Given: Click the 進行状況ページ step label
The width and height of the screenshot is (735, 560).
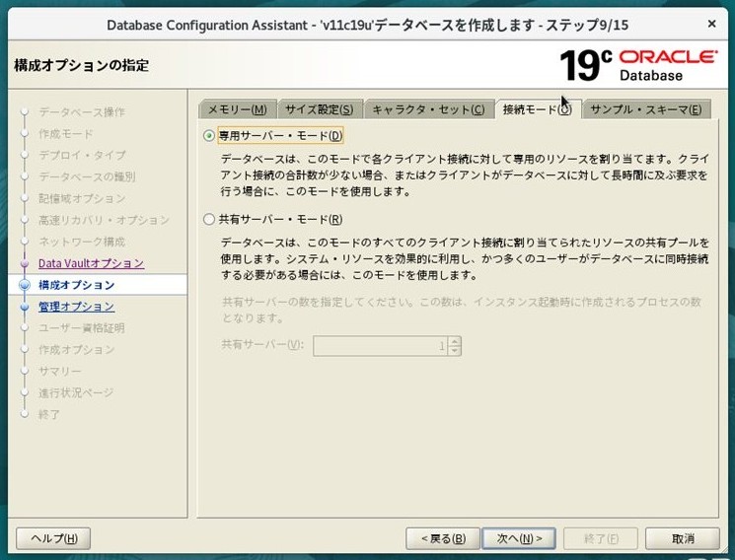Looking at the screenshot, I should pyautogui.click(x=76, y=392).
